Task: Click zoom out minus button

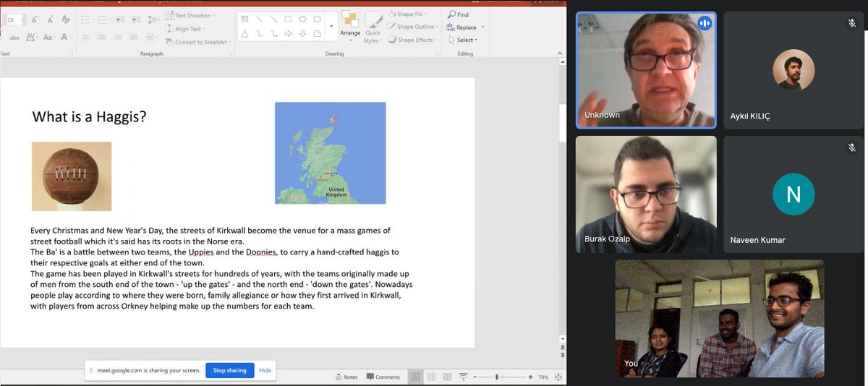Action: (x=477, y=377)
